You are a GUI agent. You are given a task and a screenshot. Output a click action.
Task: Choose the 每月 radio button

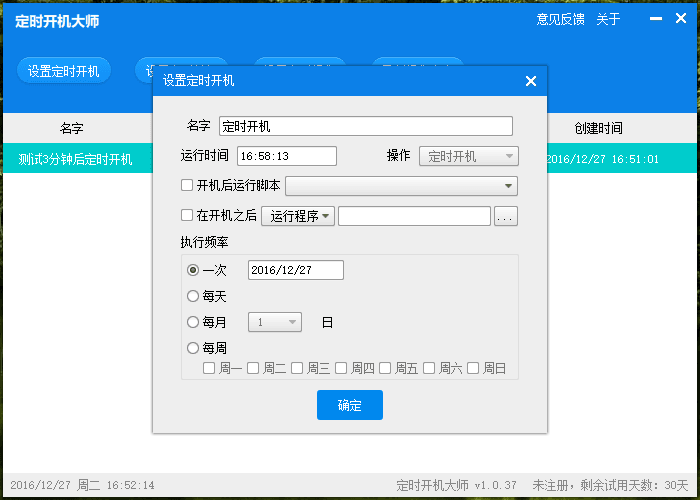point(193,322)
